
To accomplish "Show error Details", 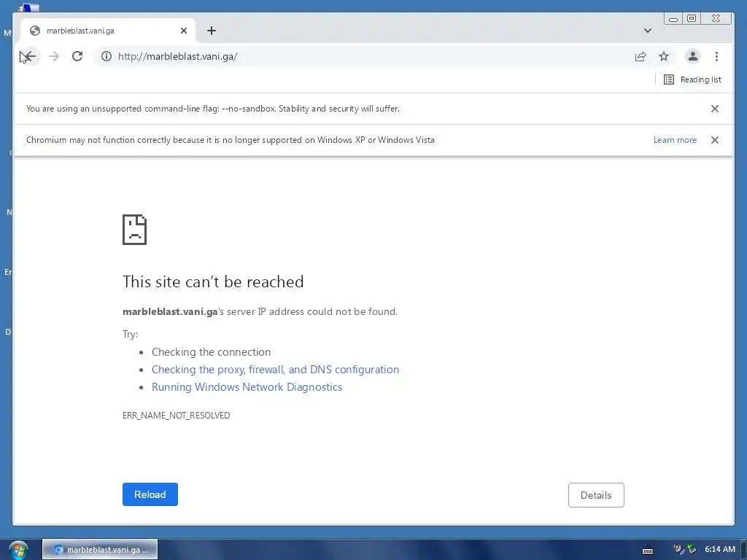I will (x=596, y=495).
